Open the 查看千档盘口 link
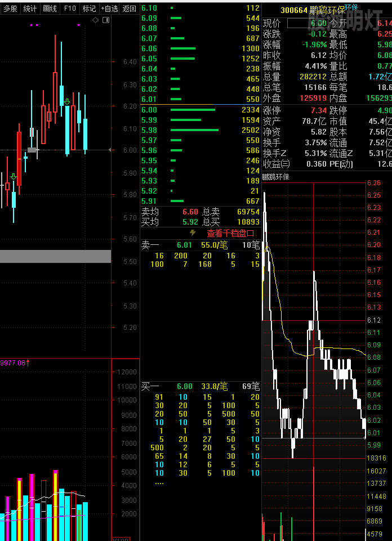392x541 pixels. pos(230,233)
